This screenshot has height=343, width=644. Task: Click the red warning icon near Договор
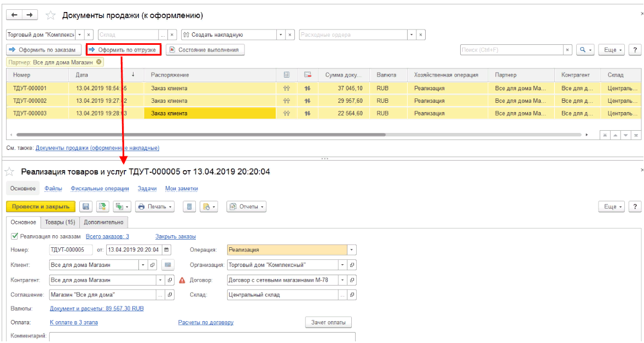tap(182, 280)
